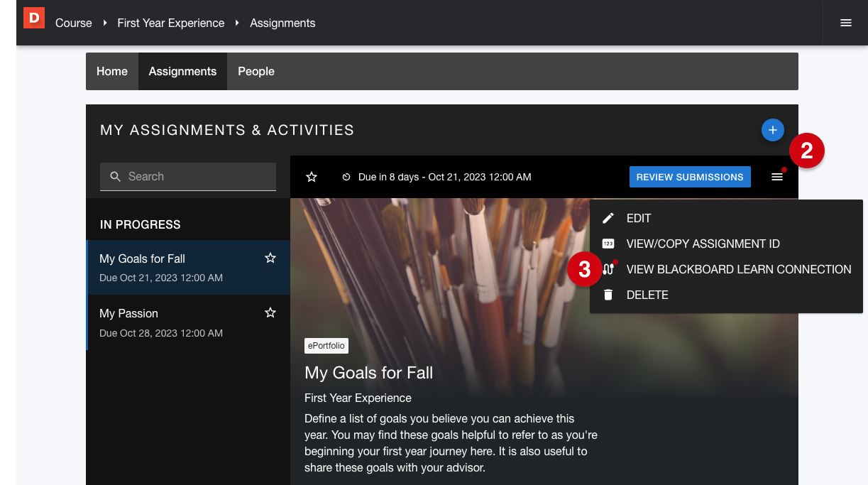This screenshot has width=868, height=485.
Task: Choose VIEW BLACKBOARD LEARN CONNECTION
Action: pyautogui.click(x=726, y=269)
